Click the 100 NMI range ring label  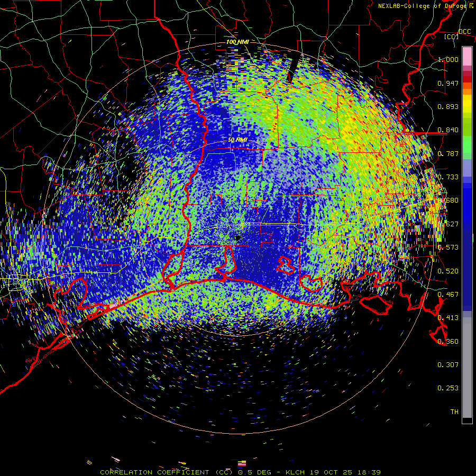point(237,42)
